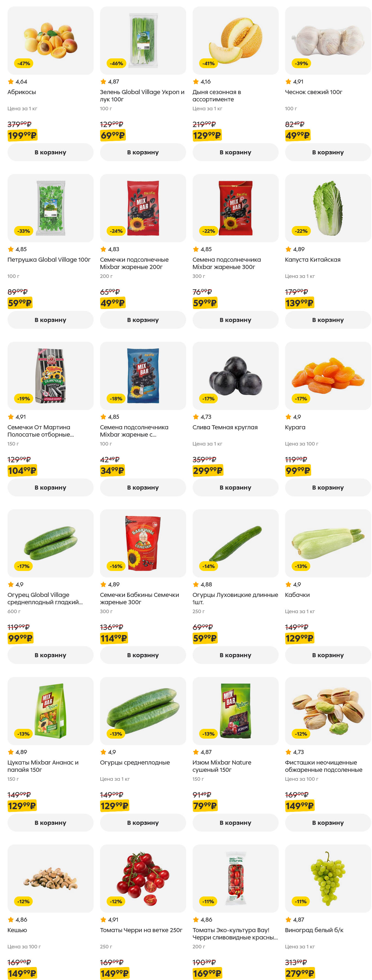Image resolution: width=372 pixels, height=980 pixels.
Task: Open Цукаты Mixbar Ананас и папайя link
Action: 43,766
